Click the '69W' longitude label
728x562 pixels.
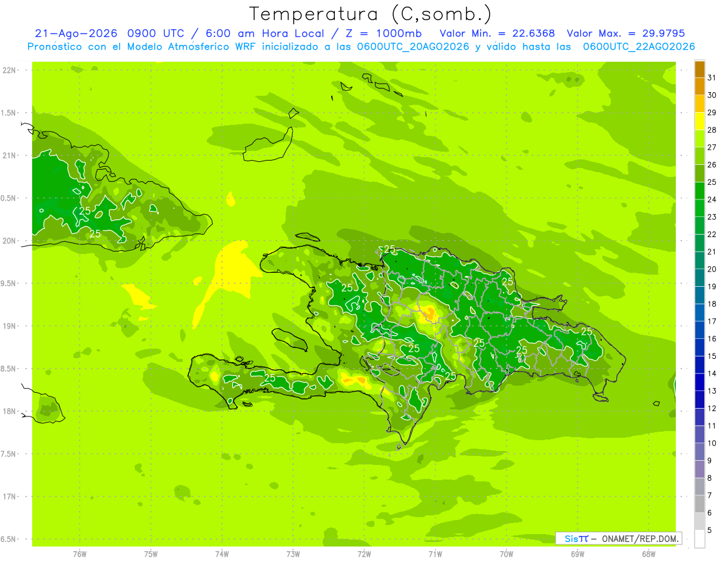(578, 554)
